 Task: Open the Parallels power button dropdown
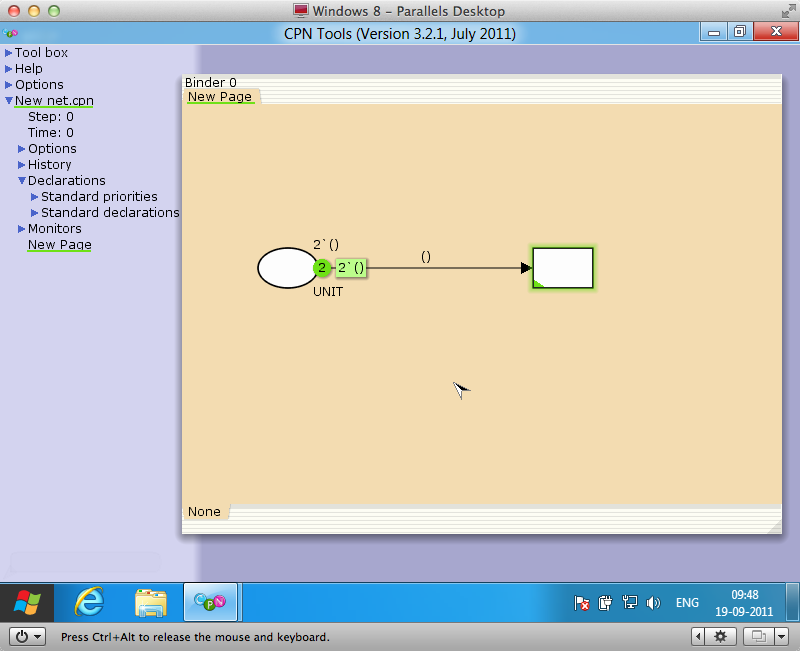(28, 636)
